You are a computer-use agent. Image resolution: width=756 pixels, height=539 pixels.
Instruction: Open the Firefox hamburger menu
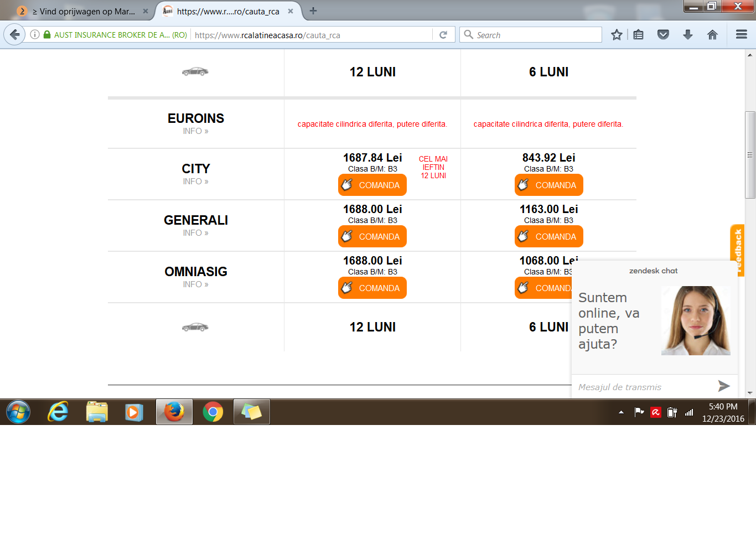[x=742, y=35]
